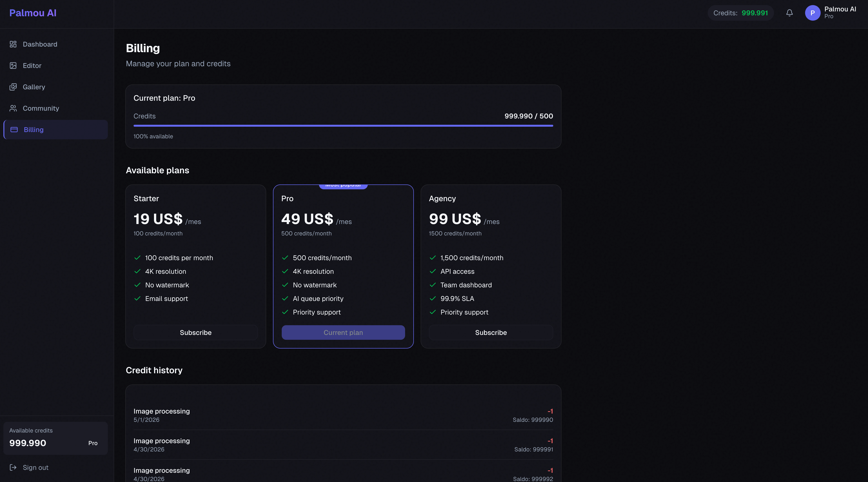The height and width of the screenshot is (482, 868).
Task: Click the checkmark beside 500 credits/month feature
Action: click(x=285, y=258)
